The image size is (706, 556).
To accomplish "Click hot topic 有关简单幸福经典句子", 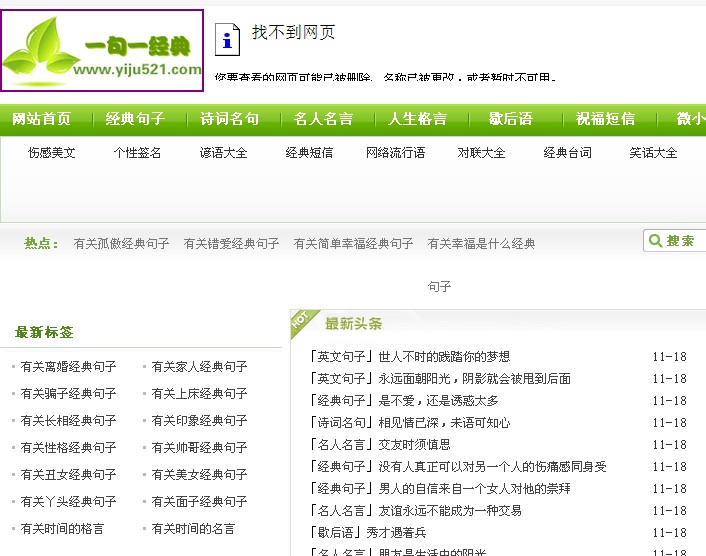I will [x=353, y=244].
